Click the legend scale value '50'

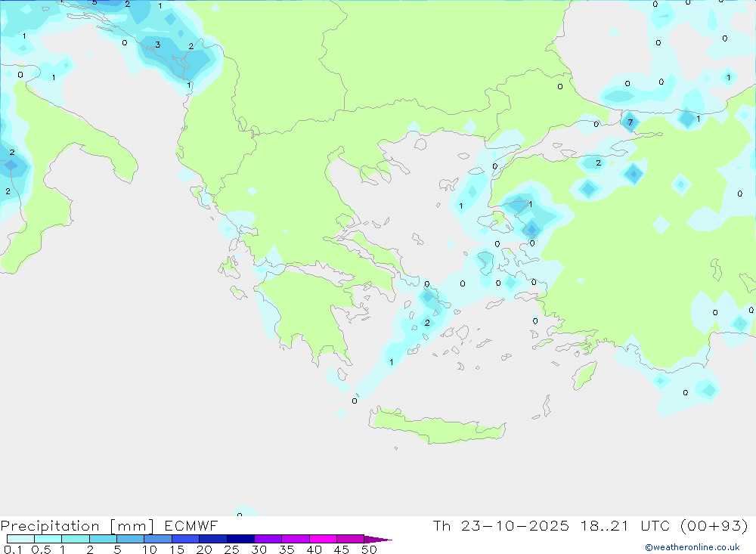[x=370, y=549]
